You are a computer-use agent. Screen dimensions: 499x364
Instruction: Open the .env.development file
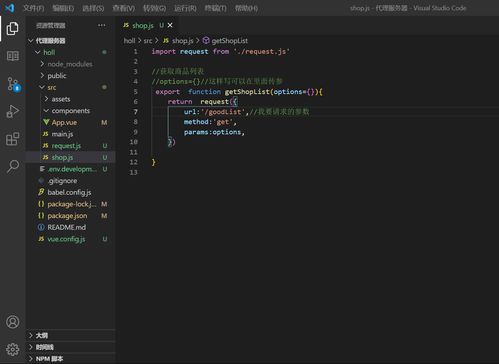coord(71,169)
